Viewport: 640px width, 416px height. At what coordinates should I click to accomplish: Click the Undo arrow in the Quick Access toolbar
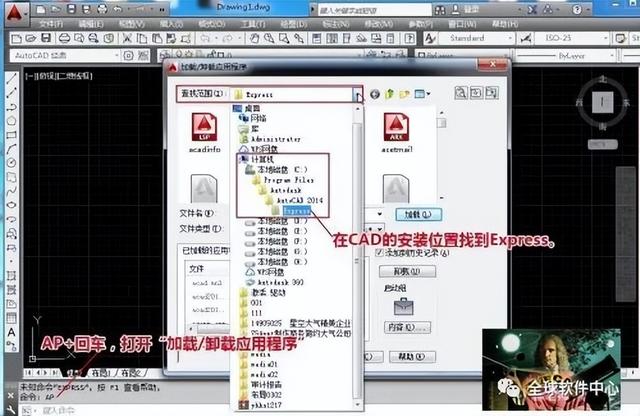coord(117,9)
